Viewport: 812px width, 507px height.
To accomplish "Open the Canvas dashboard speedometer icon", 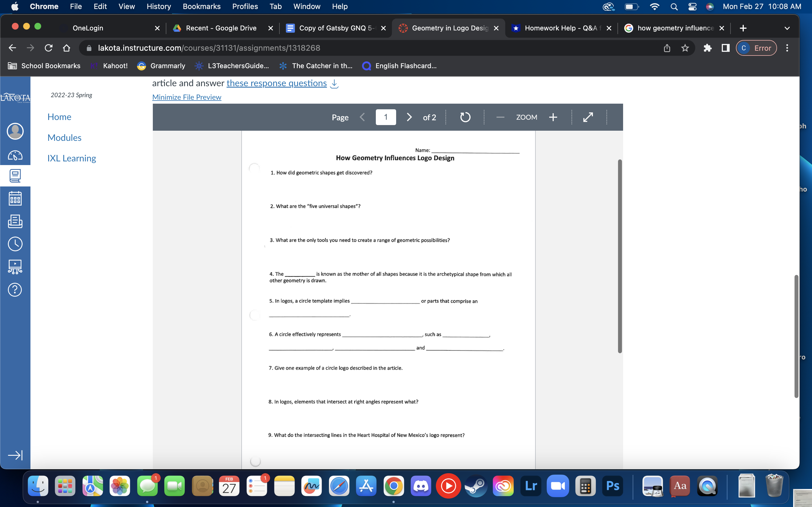I will coord(15,155).
